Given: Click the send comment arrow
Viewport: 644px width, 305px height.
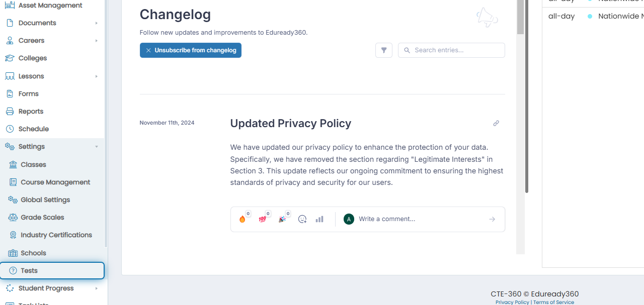Looking at the screenshot, I should [492, 219].
